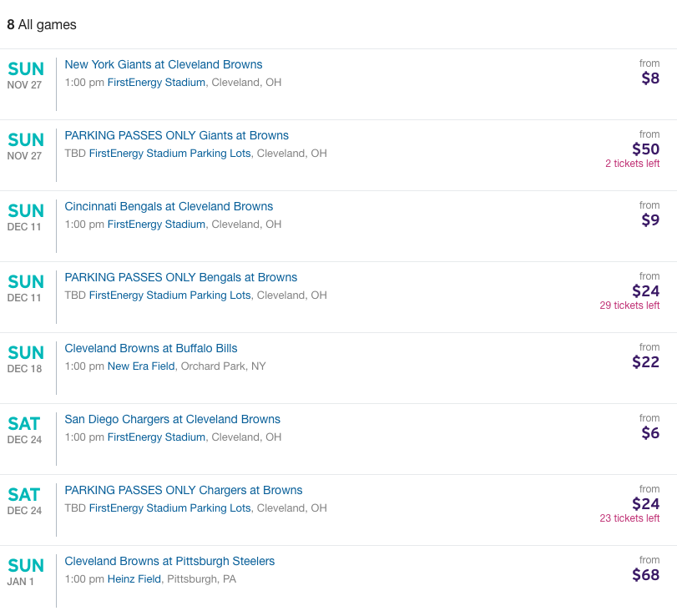
Task: Open PARKING PASSES ONLY Giants at Browns
Action: (176, 135)
